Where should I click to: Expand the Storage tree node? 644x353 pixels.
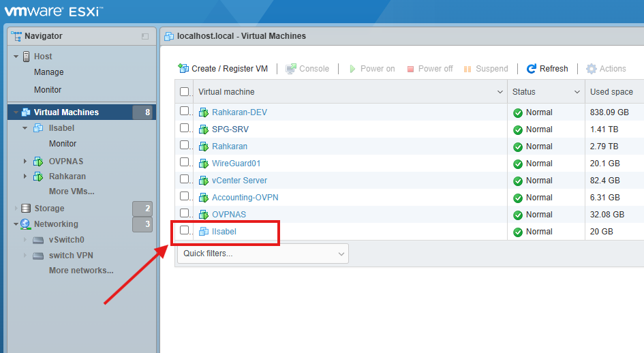(16, 209)
